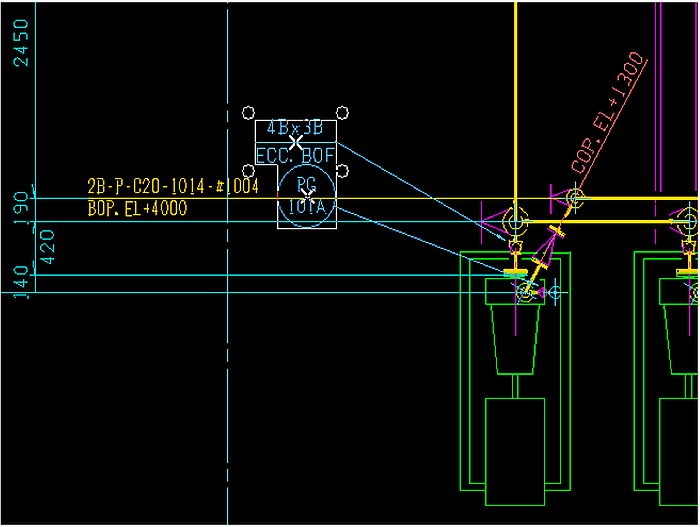Click the ECC. BOF reducer note text
This screenshot has height=527, width=700.
pos(295,155)
